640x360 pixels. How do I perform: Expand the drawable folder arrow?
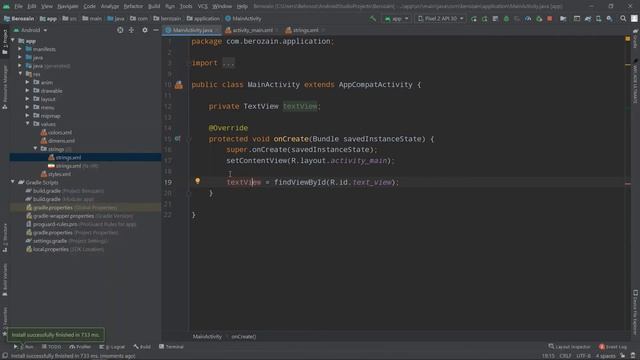28,91
